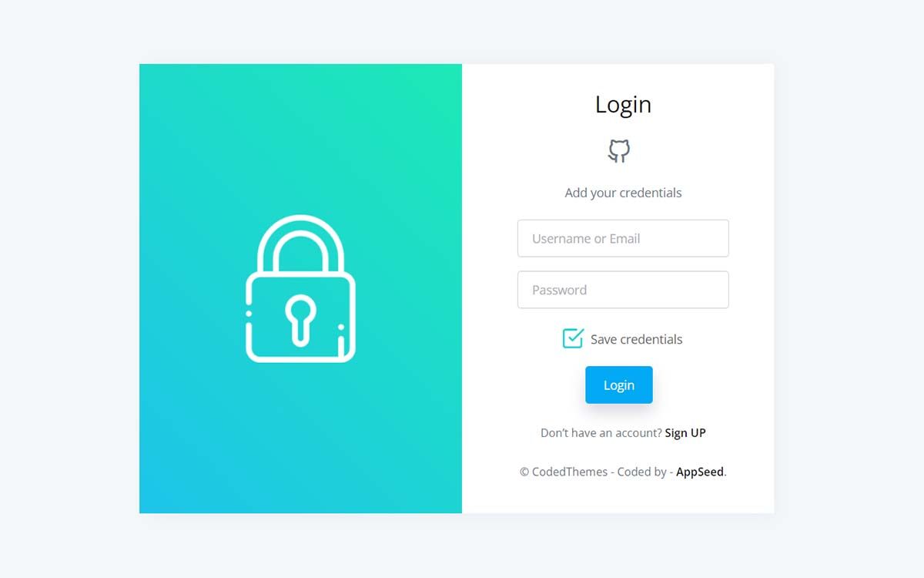Click the Login heading at top
This screenshot has height=578, width=924.
click(623, 104)
